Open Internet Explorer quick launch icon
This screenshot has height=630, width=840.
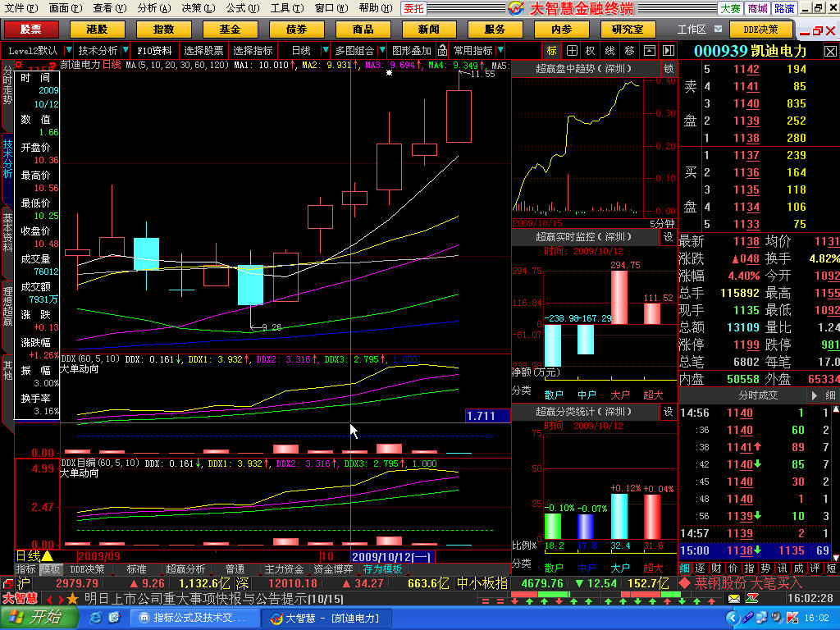[96, 618]
